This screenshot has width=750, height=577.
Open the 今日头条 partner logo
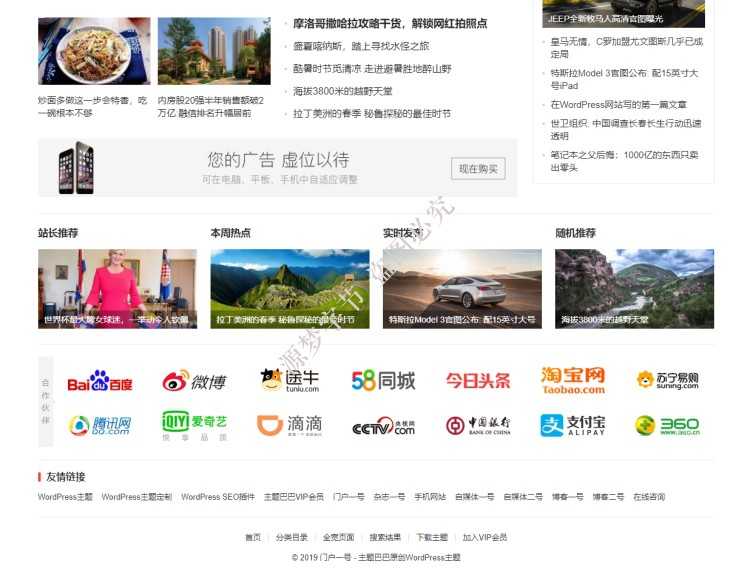[478, 381]
